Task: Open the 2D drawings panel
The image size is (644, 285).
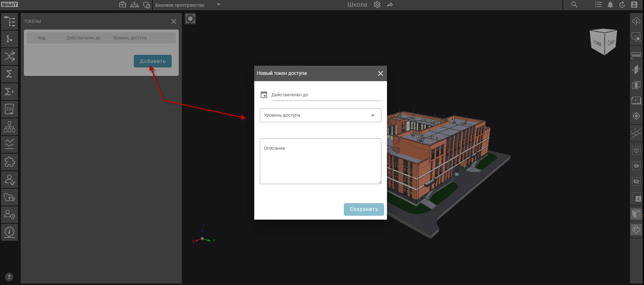Action: point(9,109)
